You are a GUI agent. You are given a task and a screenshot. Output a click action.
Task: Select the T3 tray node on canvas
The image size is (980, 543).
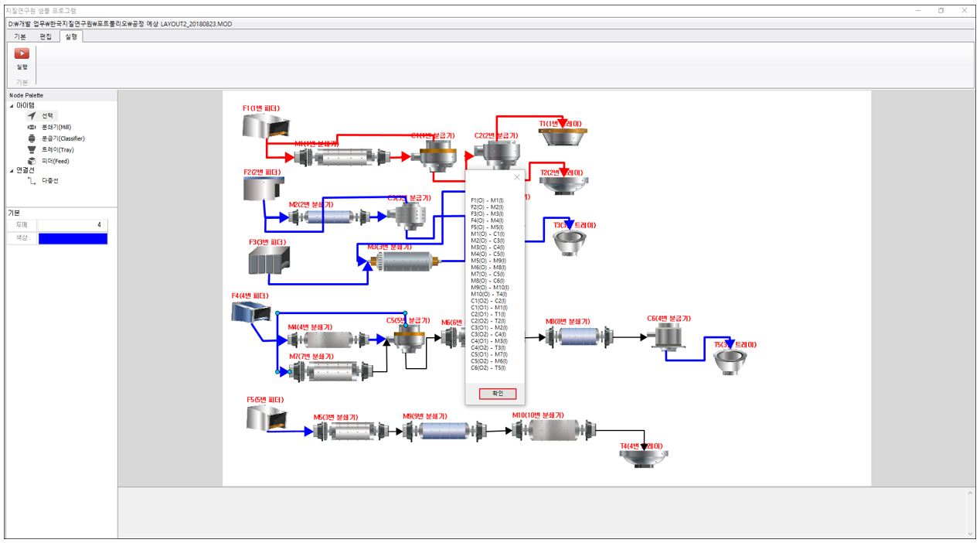coord(571,243)
